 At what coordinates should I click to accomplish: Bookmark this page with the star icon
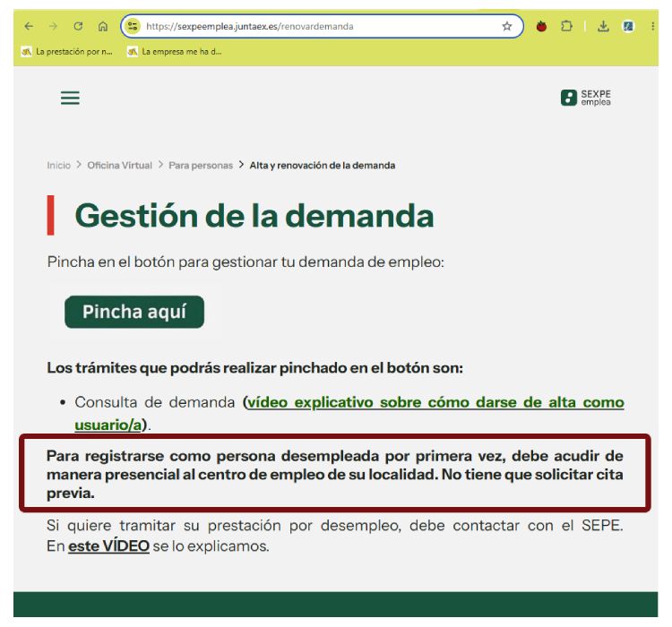(507, 26)
